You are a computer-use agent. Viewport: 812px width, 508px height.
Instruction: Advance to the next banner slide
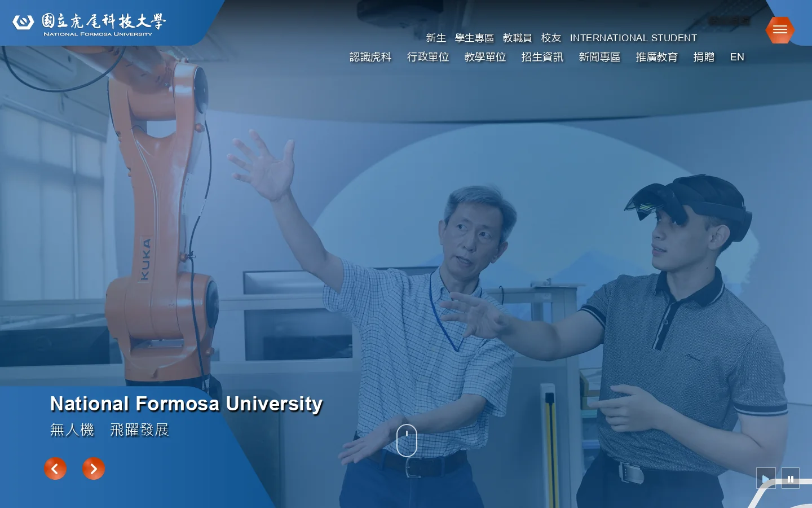point(94,468)
